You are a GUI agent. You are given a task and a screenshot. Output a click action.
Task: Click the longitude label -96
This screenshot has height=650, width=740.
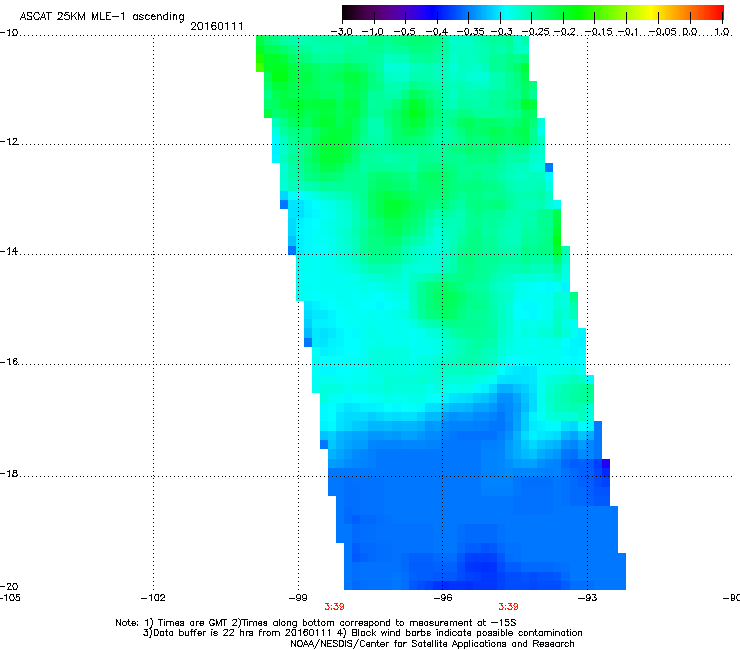[x=443, y=598]
